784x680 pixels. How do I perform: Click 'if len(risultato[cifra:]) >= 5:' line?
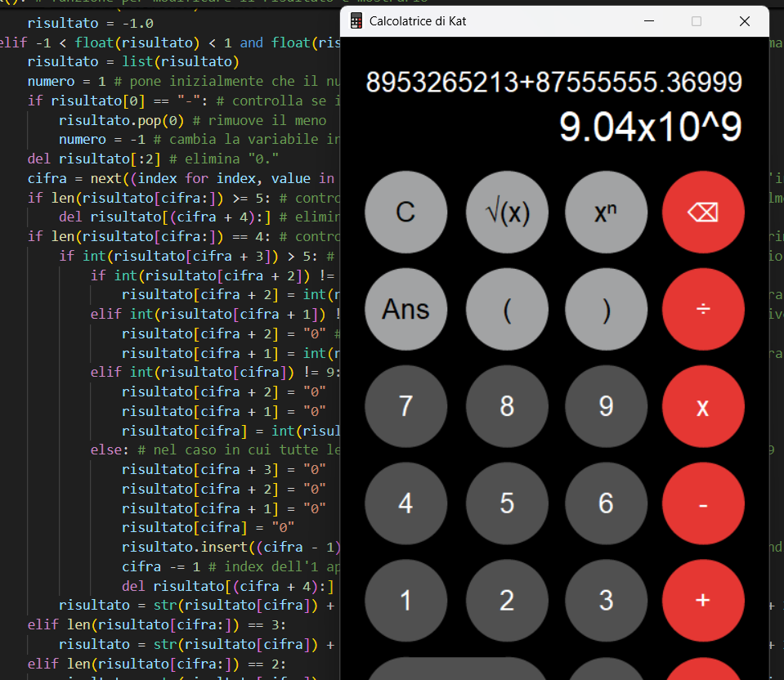(149, 198)
